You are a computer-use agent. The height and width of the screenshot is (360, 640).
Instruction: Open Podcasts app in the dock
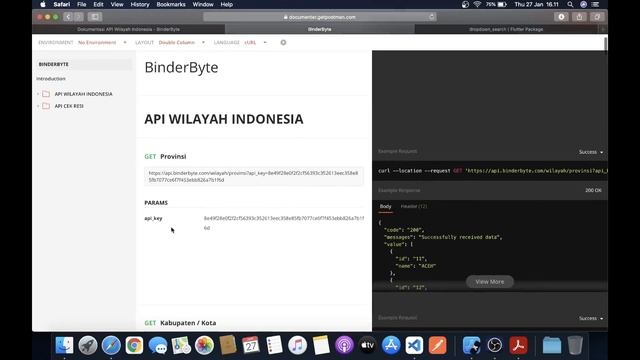[344, 345]
